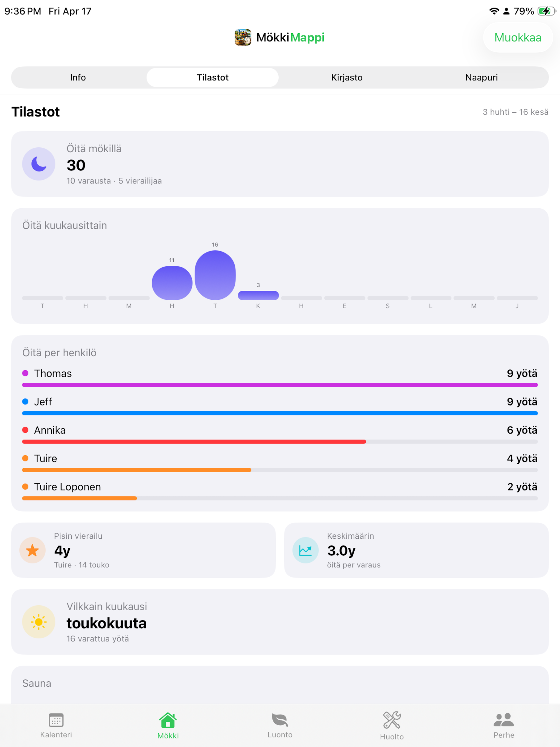Screen dimensions: 560x747
Task: Tap the 3 huhti – 16 kesä date range
Action: pyautogui.click(x=515, y=112)
